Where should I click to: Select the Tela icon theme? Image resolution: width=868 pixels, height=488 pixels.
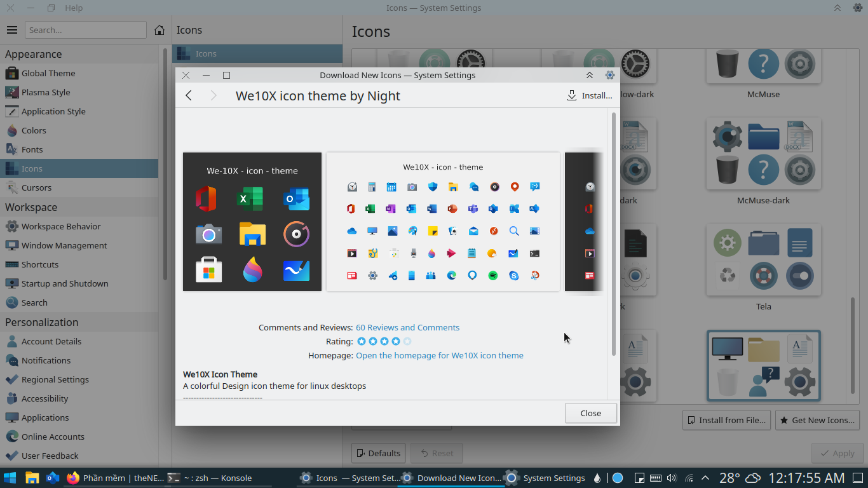click(764, 268)
